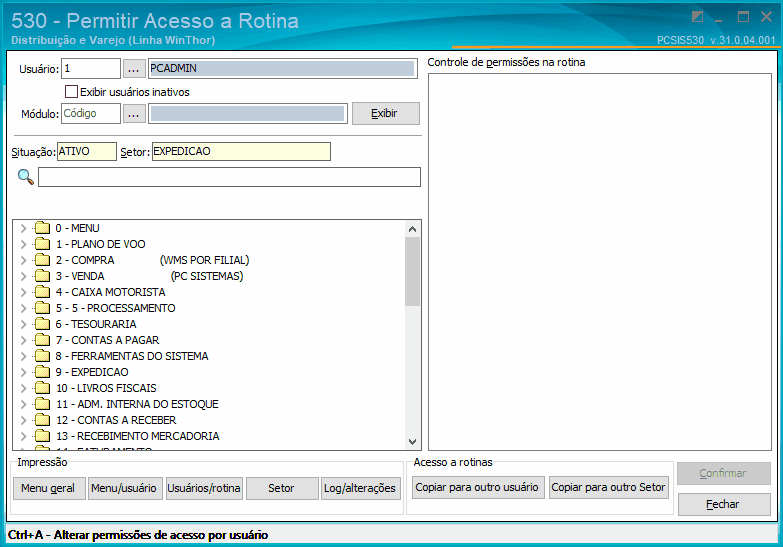Expand the 8 - FERRAMENTAS DO SISTEMA node
The height and width of the screenshot is (547, 783).
point(23,356)
